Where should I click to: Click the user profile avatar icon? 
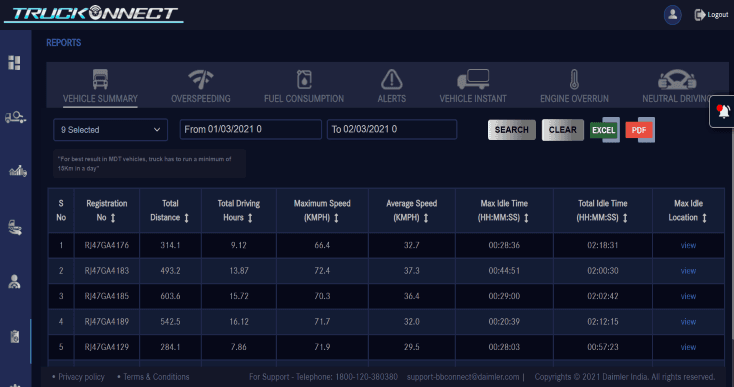672,15
